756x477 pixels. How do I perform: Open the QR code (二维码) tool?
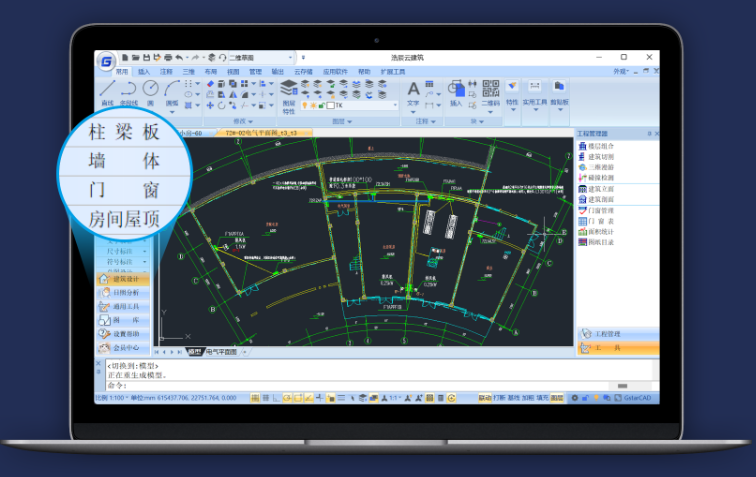(x=490, y=90)
